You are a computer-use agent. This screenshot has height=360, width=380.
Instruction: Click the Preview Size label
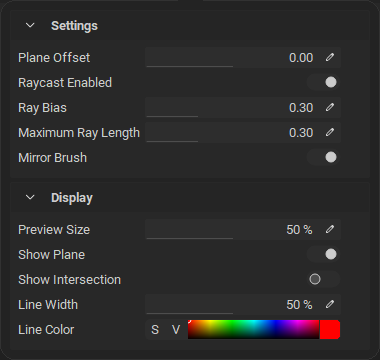point(54,230)
